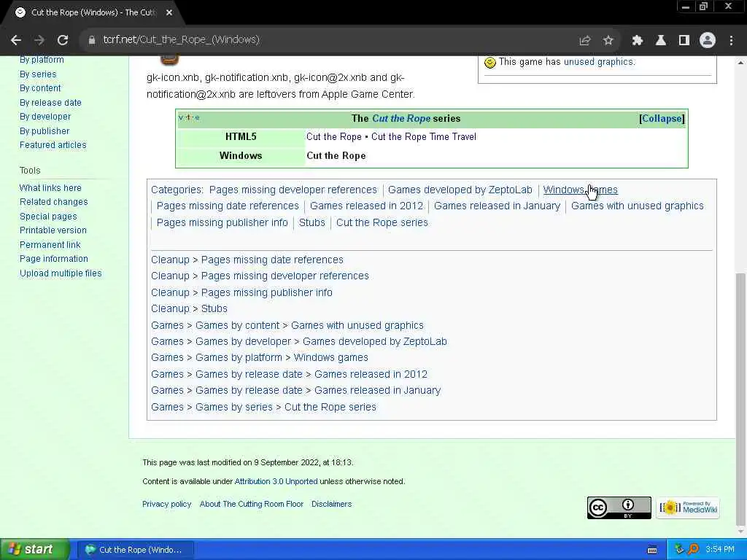Click scrollbar down arrow

click(741, 532)
